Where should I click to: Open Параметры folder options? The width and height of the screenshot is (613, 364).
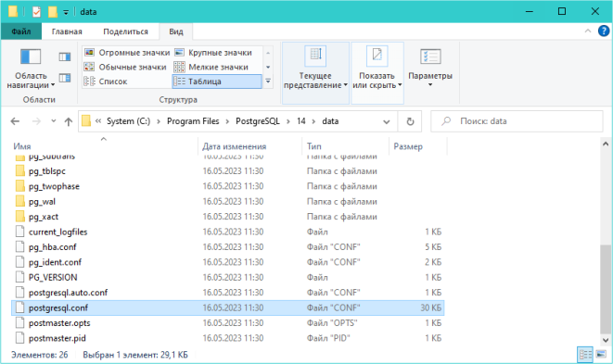click(430, 69)
